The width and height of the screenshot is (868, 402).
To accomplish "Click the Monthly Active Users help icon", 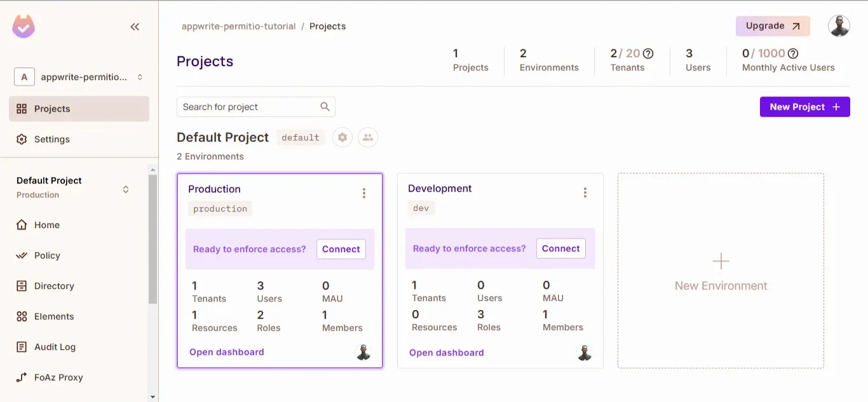I will pos(793,53).
